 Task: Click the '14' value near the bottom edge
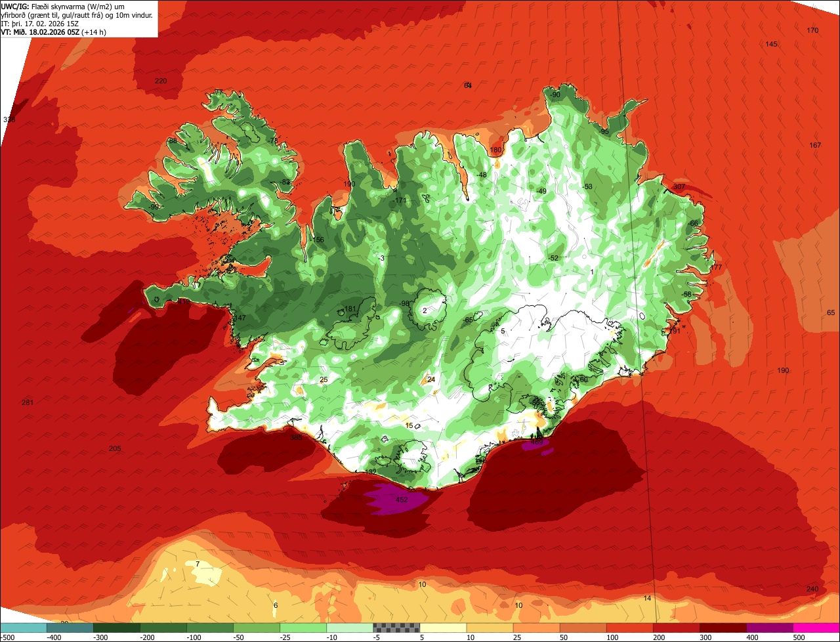(x=647, y=598)
